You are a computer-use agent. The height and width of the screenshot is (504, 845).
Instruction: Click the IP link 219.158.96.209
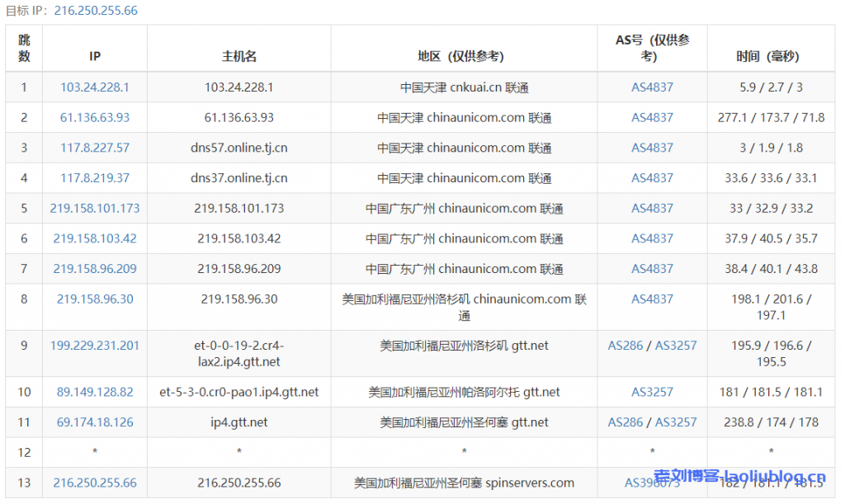click(95, 269)
